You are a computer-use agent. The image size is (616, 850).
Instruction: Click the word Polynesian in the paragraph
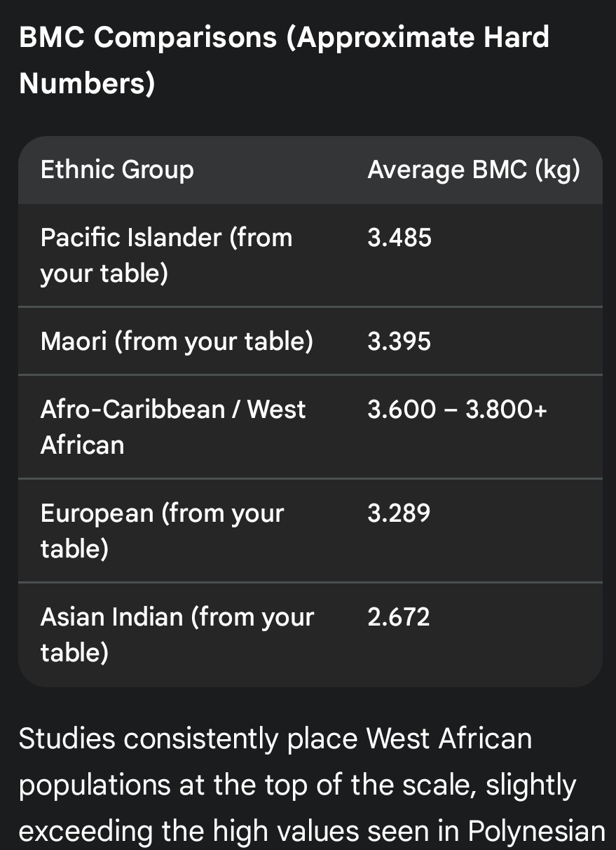tap(536, 831)
